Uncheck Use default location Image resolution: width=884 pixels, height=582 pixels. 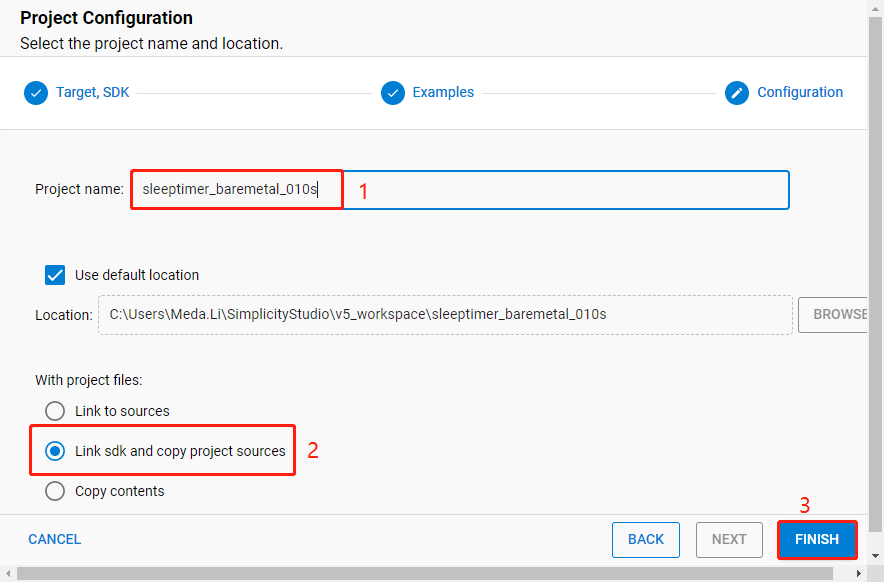tap(55, 275)
